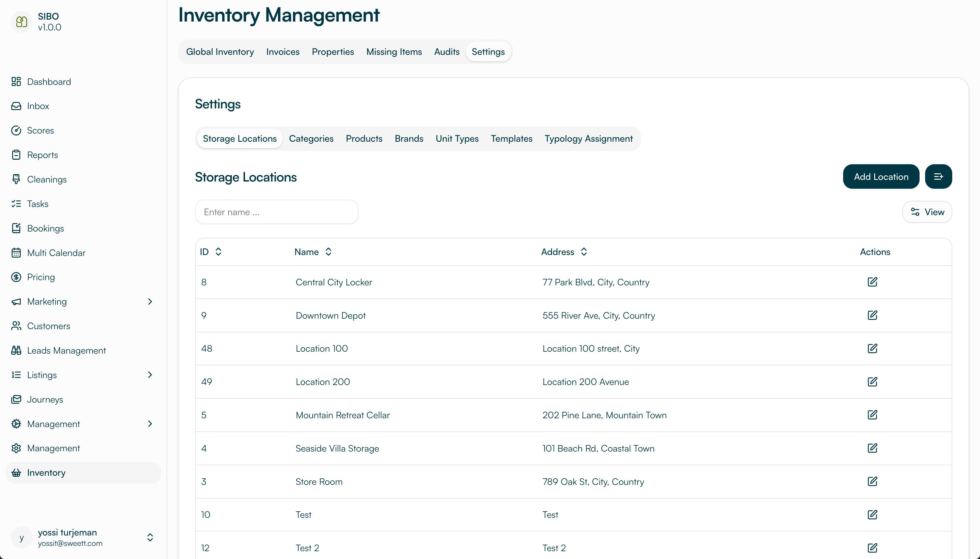The height and width of the screenshot is (559, 980).
Task: Click the Add Location button
Action: (x=881, y=176)
